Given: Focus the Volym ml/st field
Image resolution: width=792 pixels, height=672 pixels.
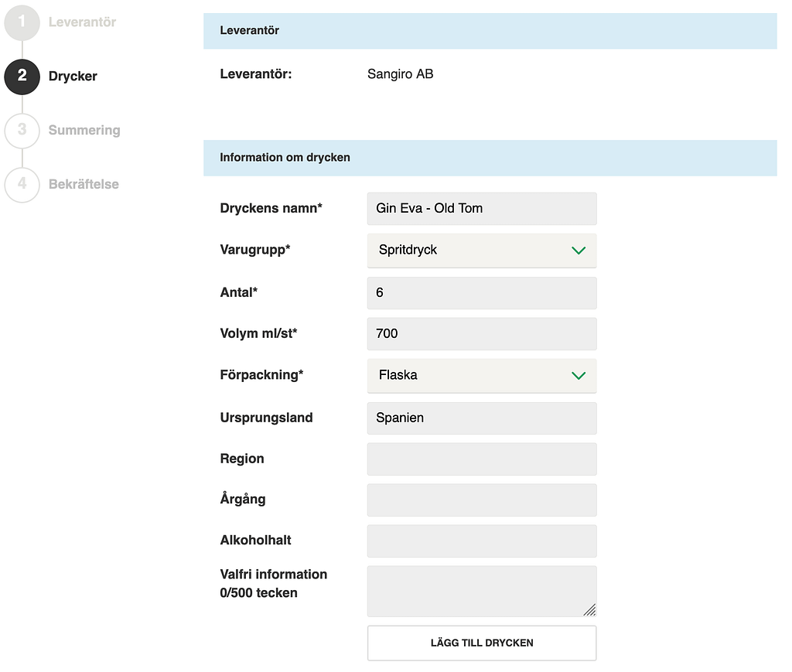Looking at the screenshot, I should [x=481, y=334].
